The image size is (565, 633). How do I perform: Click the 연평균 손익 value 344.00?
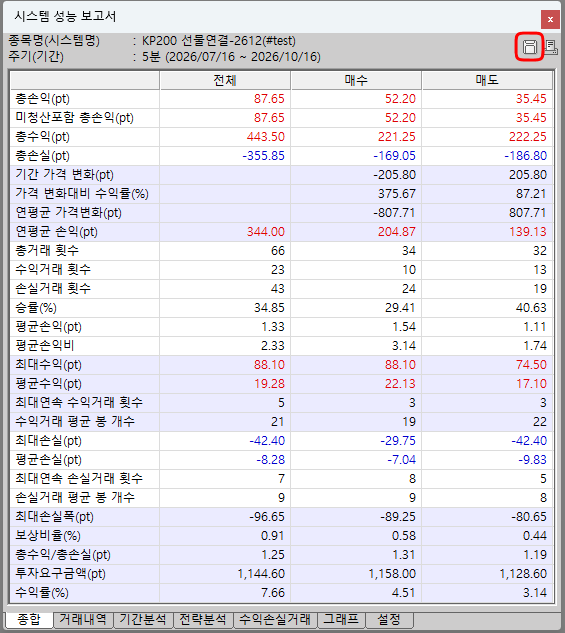click(x=266, y=232)
